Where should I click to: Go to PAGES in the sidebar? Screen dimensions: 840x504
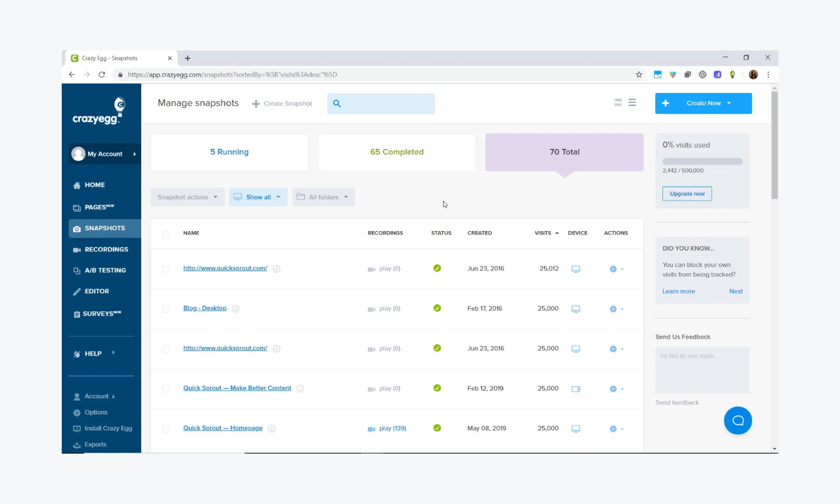point(94,208)
